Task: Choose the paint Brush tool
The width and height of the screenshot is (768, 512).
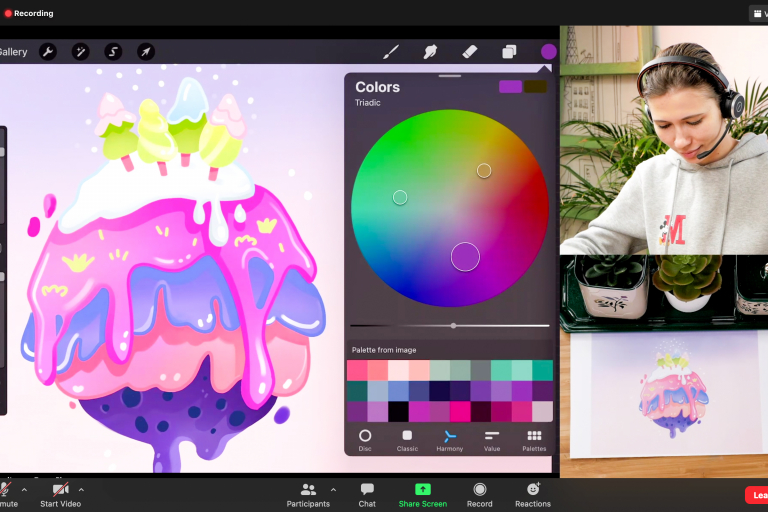Action: tap(391, 51)
